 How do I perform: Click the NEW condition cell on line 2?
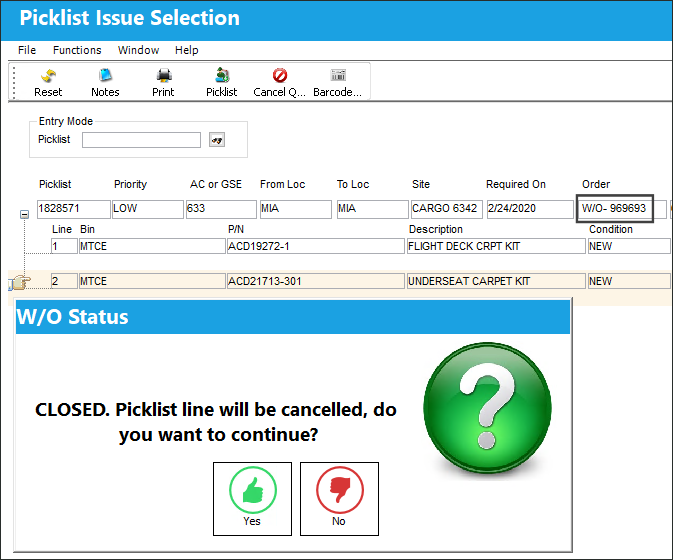pyautogui.click(x=629, y=281)
